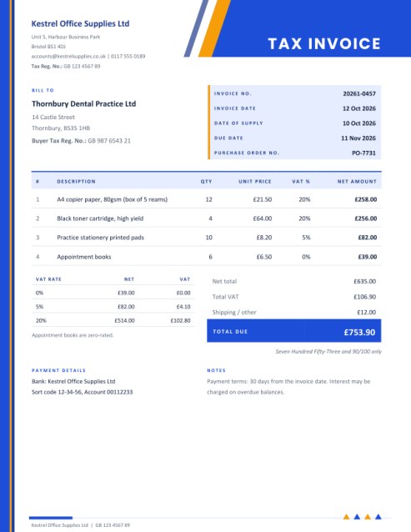Viewport: 411px width, 532px height.
Task: Select item Black toner cartridge, high yield
Action: pyautogui.click(x=100, y=218)
